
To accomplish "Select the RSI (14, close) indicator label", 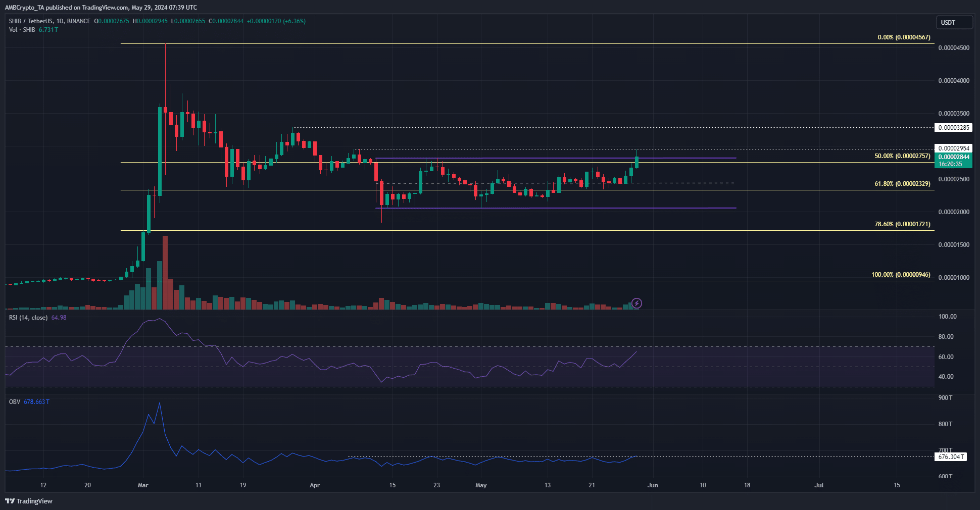I will 28,318.
